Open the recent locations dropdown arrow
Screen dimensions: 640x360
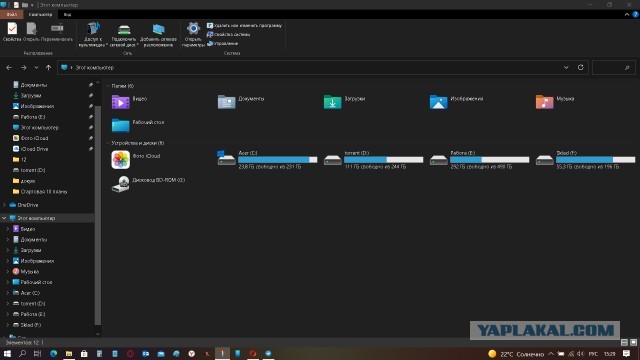point(36,67)
